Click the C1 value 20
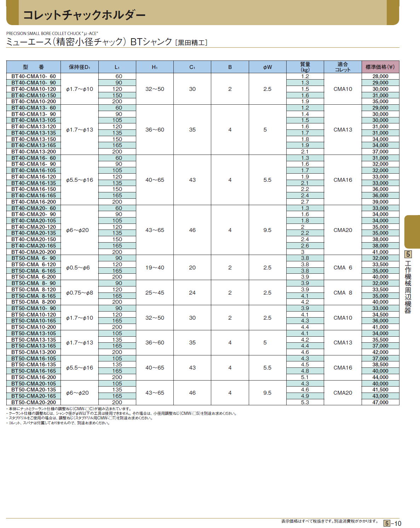This screenshot has width=420, height=528. pyautogui.click(x=192, y=268)
